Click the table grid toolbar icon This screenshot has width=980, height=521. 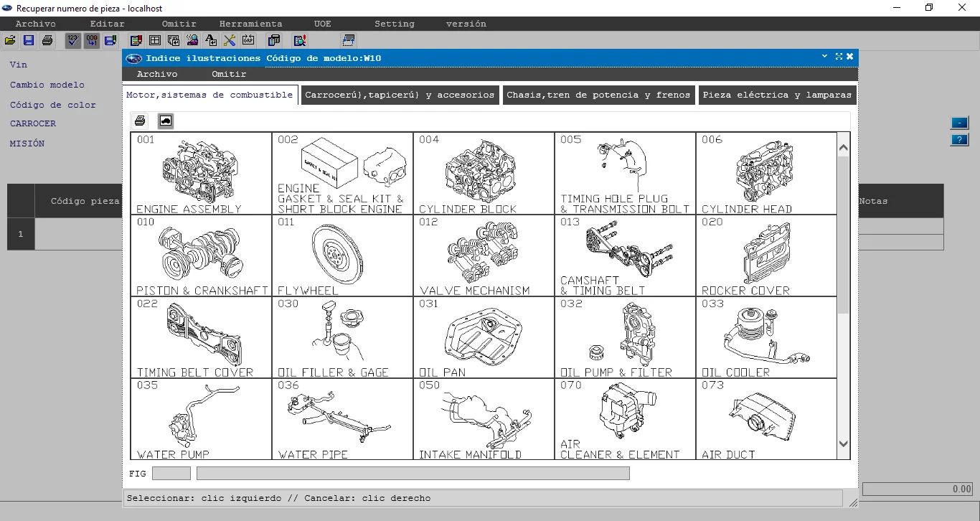(x=154, y=41)
